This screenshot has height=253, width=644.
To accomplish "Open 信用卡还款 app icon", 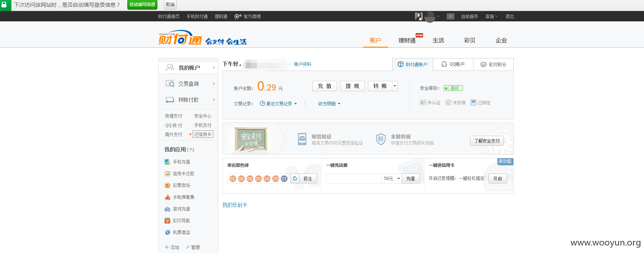I will pos(167,174).
